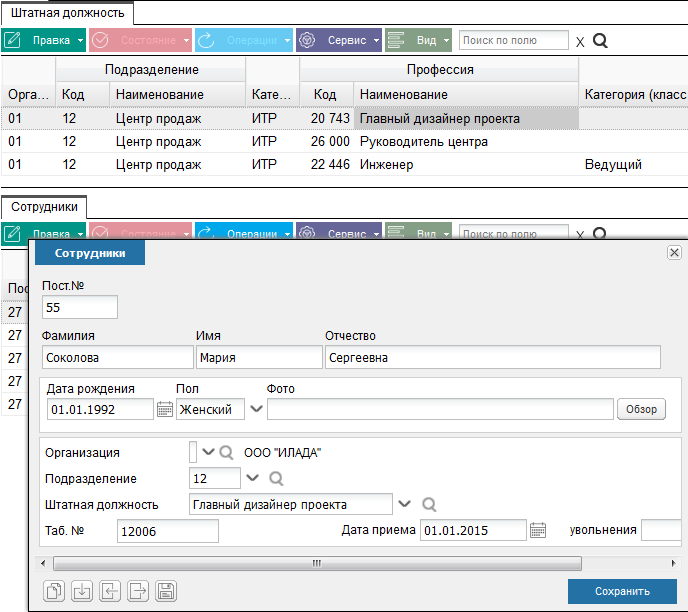Click the copy record icon in dialog footer
688x612 pixels.
pyautogui.click(x=54, y=591)
